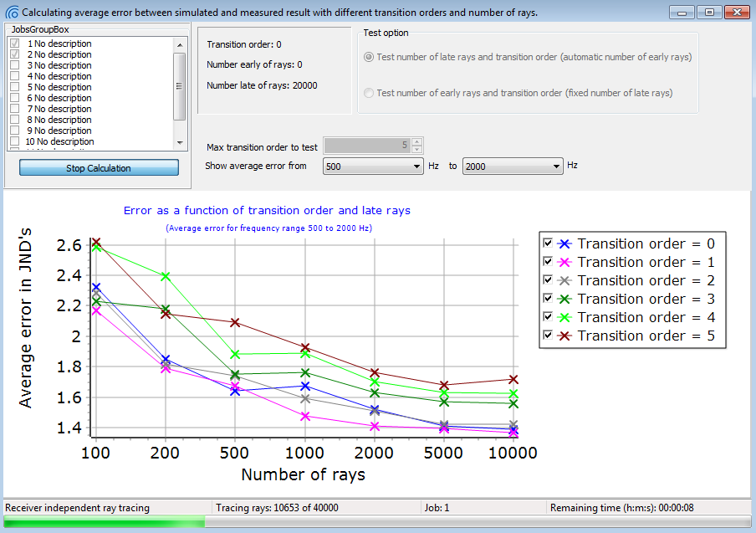The image size is (756, 533).
Task: Click magenta cross marker for Transition order 1
Action: pos(564,262)
